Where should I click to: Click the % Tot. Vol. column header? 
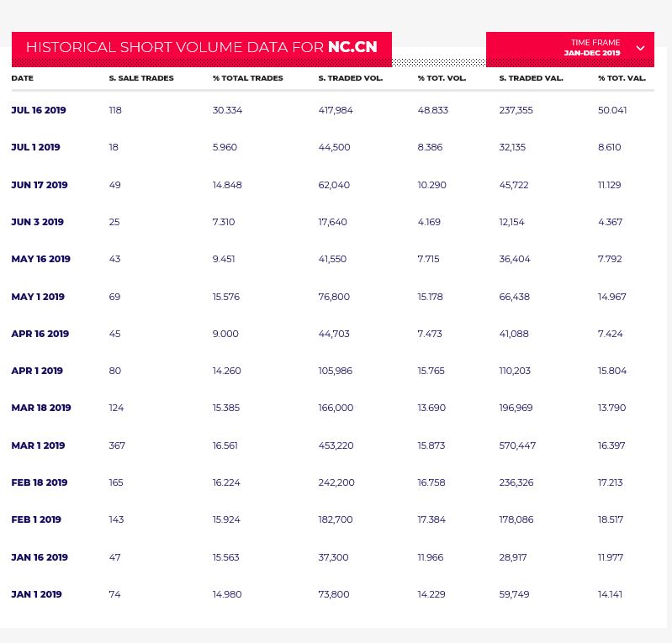(442, 78)
